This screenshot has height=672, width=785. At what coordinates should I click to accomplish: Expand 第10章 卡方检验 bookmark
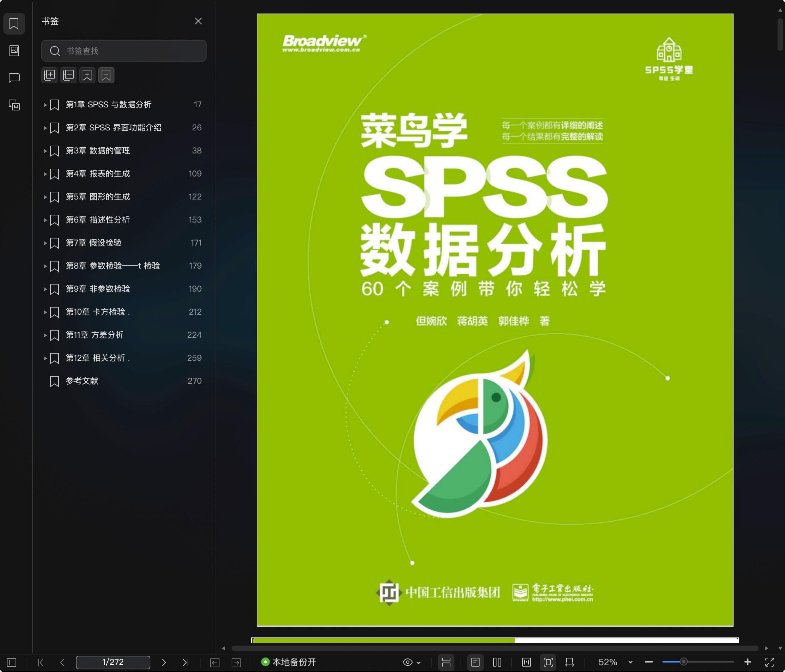(x=45, y=312)
